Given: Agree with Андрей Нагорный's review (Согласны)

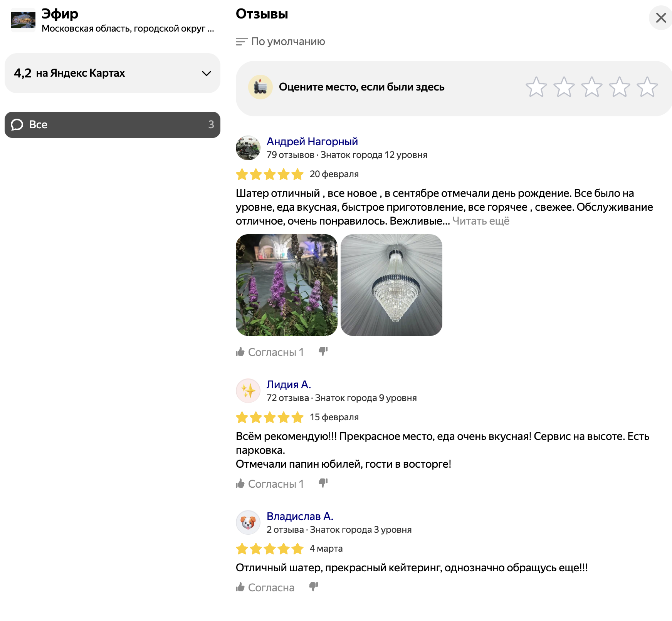Looking at the screenshot, I should click(270, 352).
